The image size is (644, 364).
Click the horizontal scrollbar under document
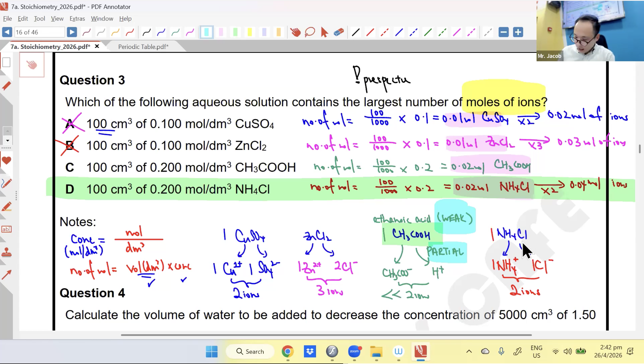(x=326, y=335)
